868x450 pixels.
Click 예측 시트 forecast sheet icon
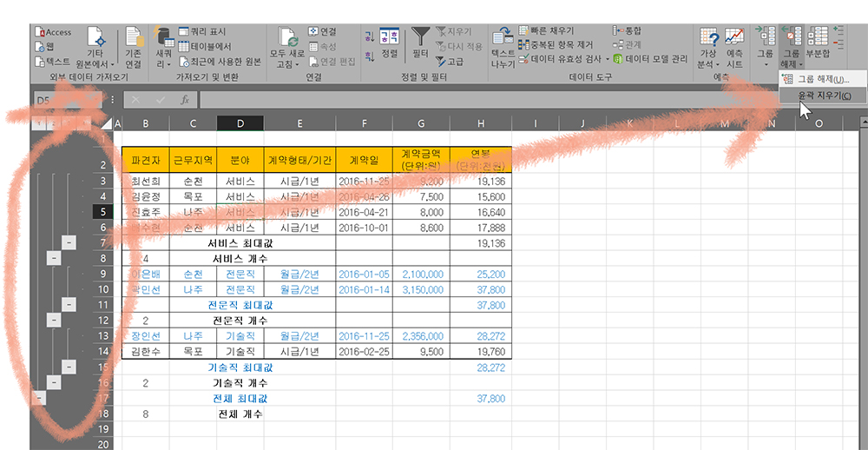pos(734,48)
